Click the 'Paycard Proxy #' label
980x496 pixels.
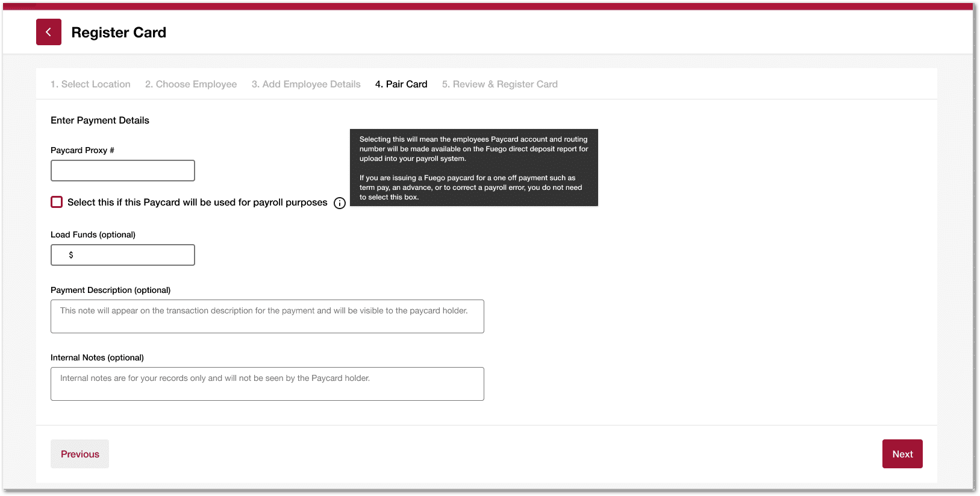[x=83, y=150]
